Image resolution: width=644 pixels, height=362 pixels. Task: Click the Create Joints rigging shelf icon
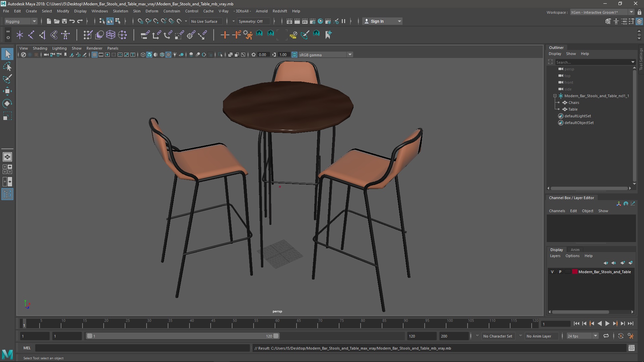click(31, 35)
